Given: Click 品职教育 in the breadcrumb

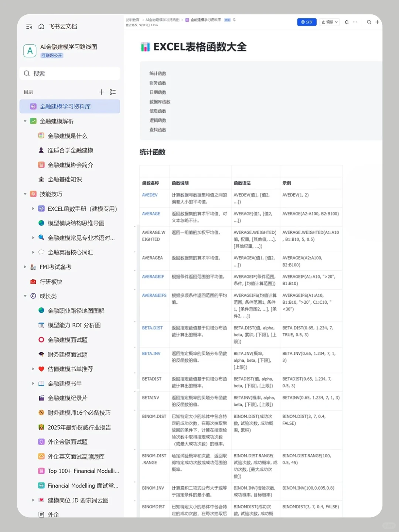Looking at the screenshot, I should pos(133,20).
